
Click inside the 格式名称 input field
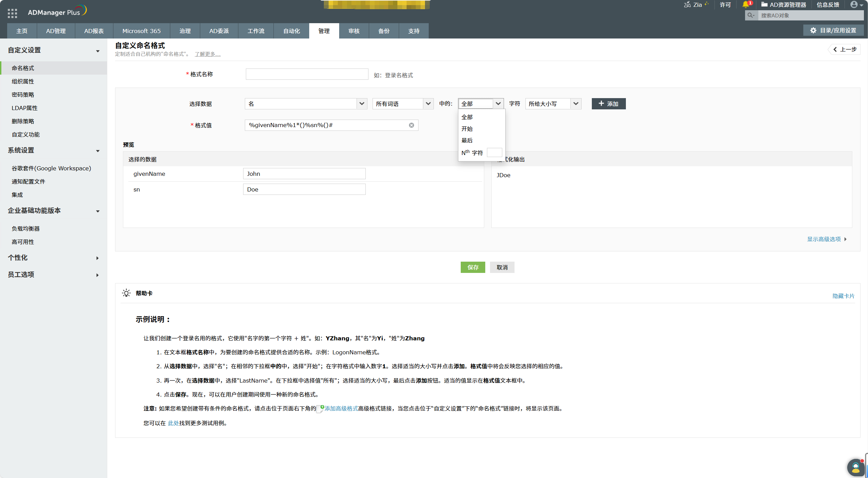[306, 74]
